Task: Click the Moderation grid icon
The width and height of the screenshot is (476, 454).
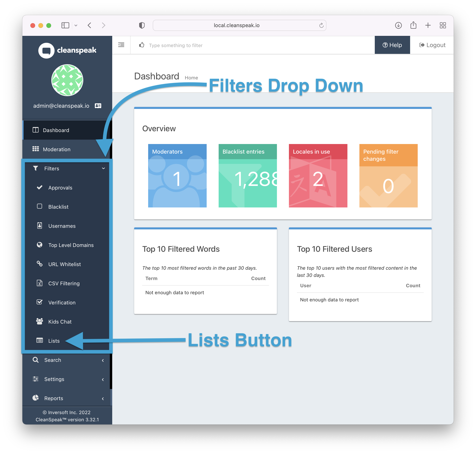Action: click(36, 149)
